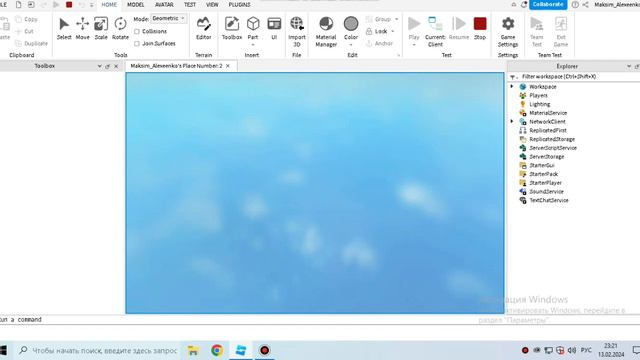Select StarterPlayer in Explorer

click(x=545, y=183)
